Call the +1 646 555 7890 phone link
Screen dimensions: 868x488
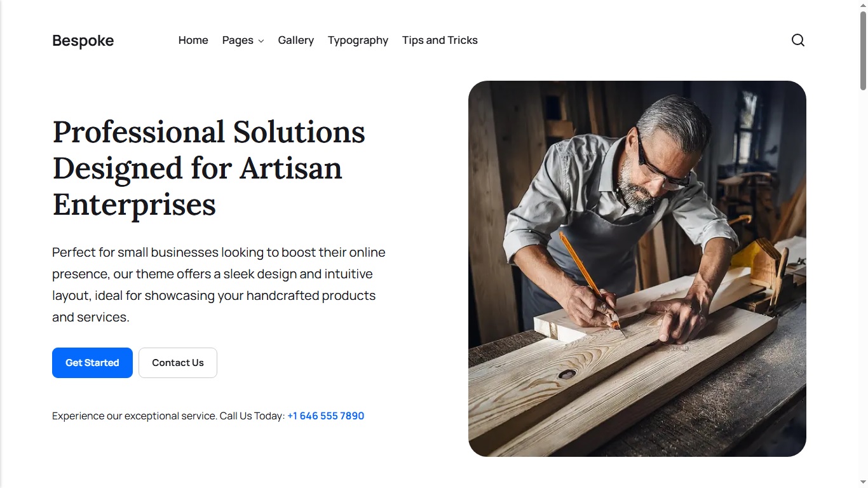(x=325, y=416)
